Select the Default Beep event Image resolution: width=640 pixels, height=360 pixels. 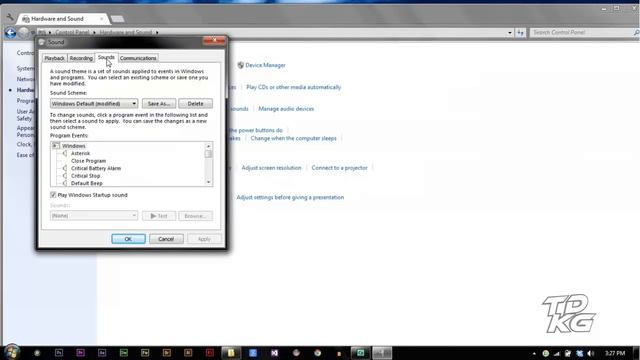click(x=87, y=183)
